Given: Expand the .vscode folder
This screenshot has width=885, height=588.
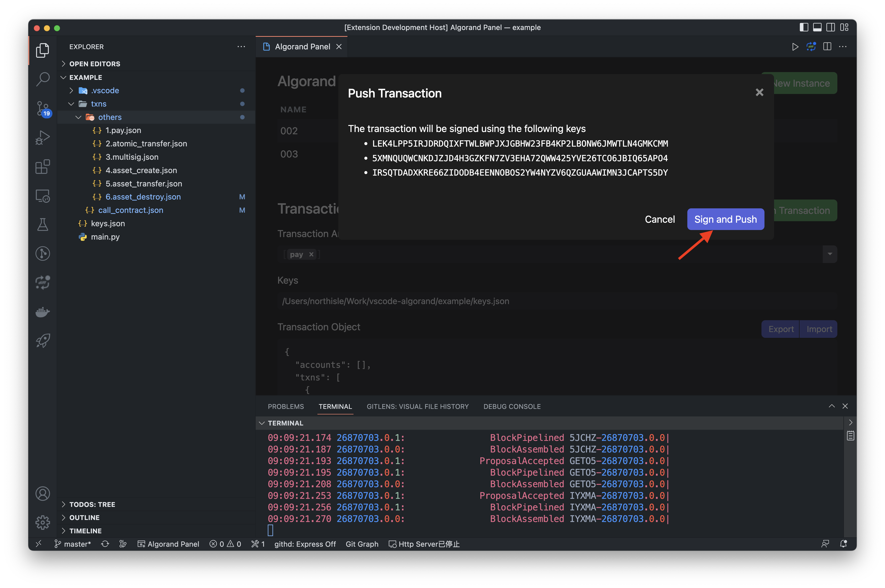Looking at the screenshot, I should coord(105,90).
